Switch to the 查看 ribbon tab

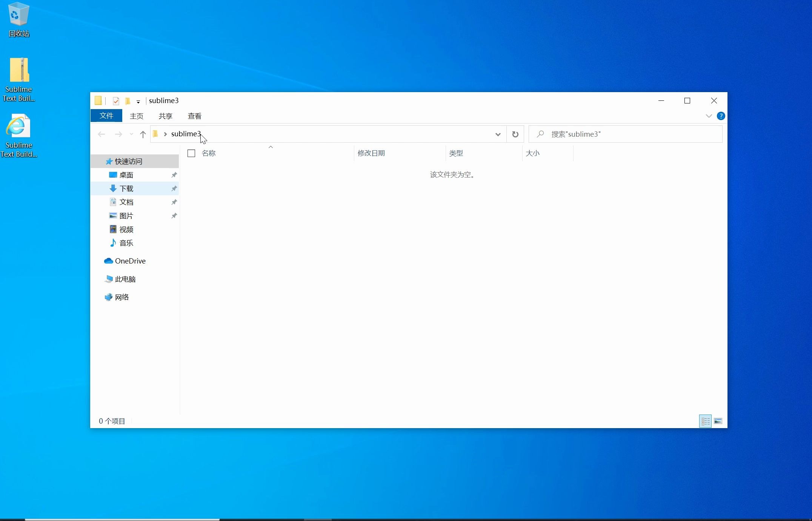tap(194, 116)
